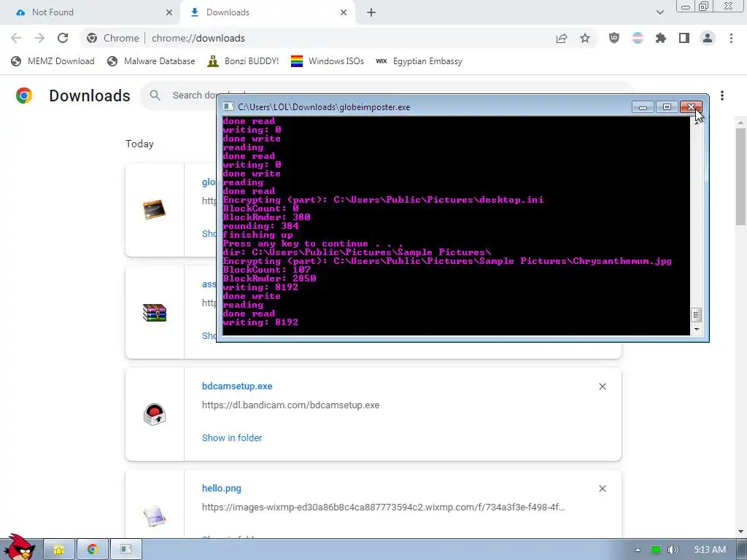This screenshot has width=747, height=560.
Task: Select the Downloads tab
Action: [267, 12]
